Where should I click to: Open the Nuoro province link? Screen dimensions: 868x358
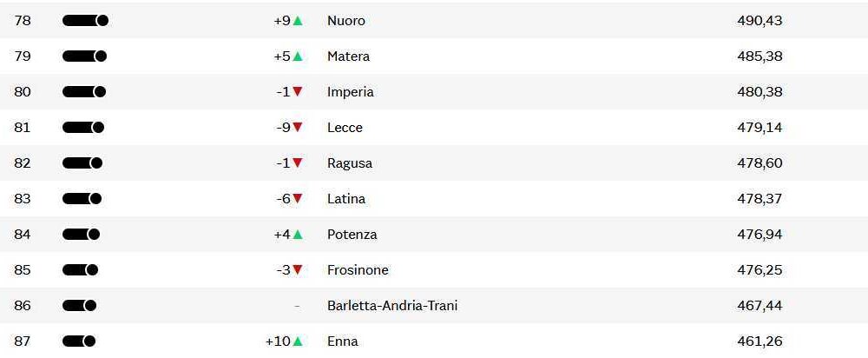coord(346,21)
